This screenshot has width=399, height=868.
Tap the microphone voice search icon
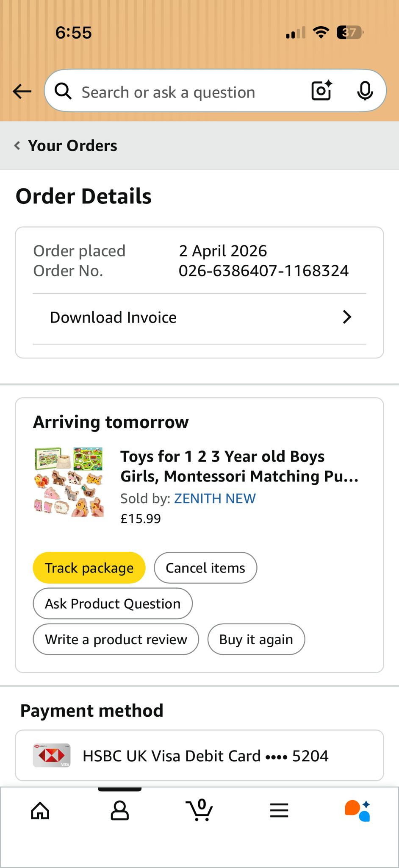tap(365, 91)
